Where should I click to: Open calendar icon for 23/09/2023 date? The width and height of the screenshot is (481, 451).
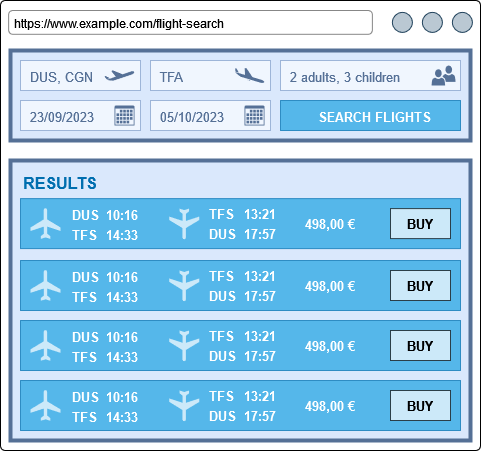[x=124, y=115]
